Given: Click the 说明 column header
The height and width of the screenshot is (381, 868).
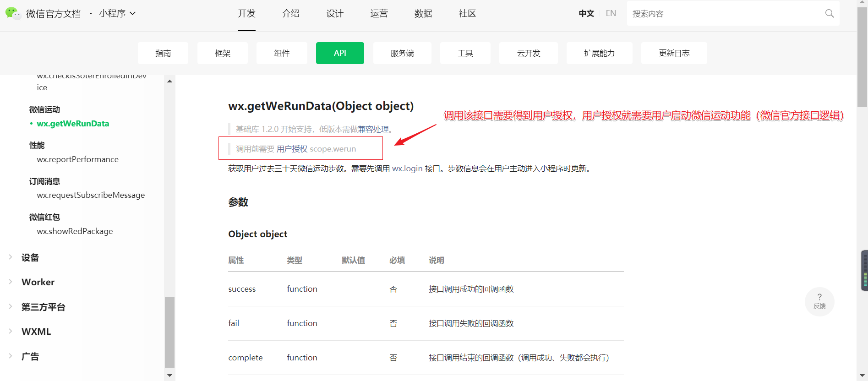Looking at the screenshot, I should pyautogui.click(x=437, y=260).
